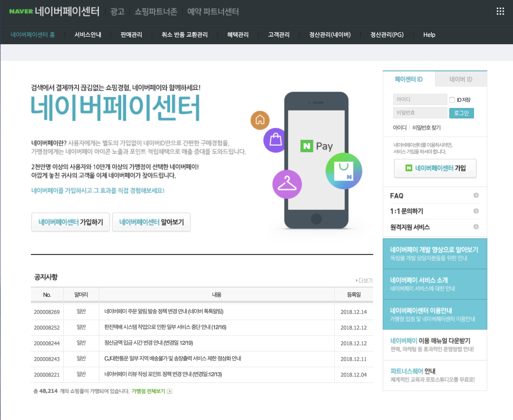
Task: Click notice number 200008243
Action: [47, 359]
